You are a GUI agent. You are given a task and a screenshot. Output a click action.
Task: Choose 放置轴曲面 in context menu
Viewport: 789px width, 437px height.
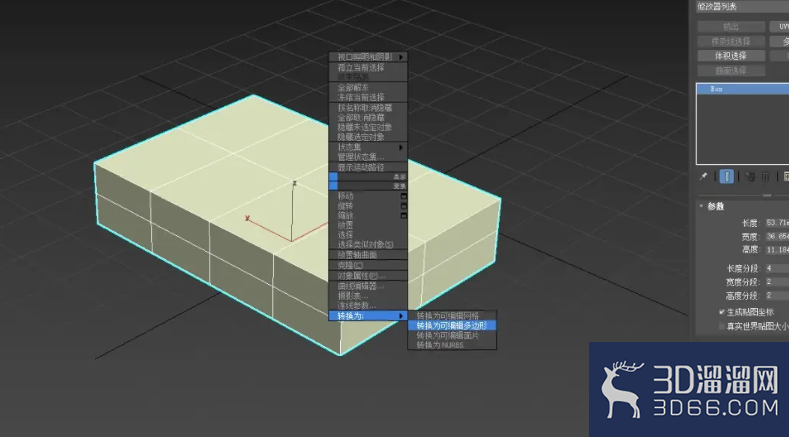(x=368, y=255)
